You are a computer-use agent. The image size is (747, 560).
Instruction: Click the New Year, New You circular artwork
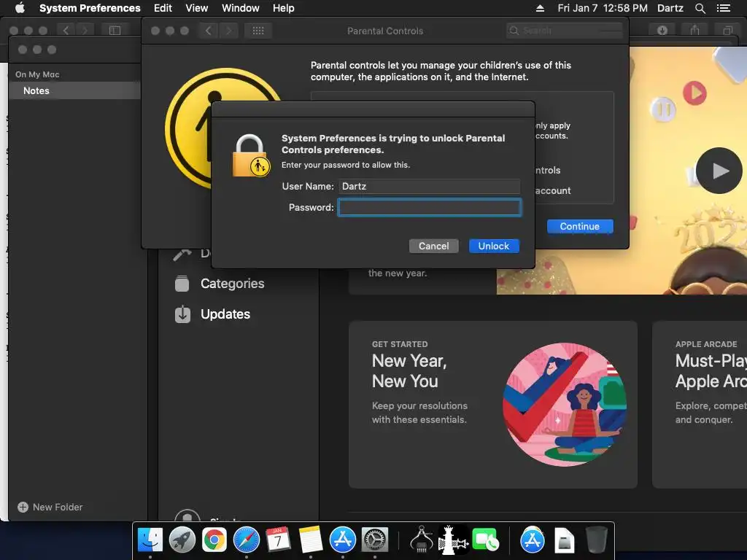click(565, 404)
